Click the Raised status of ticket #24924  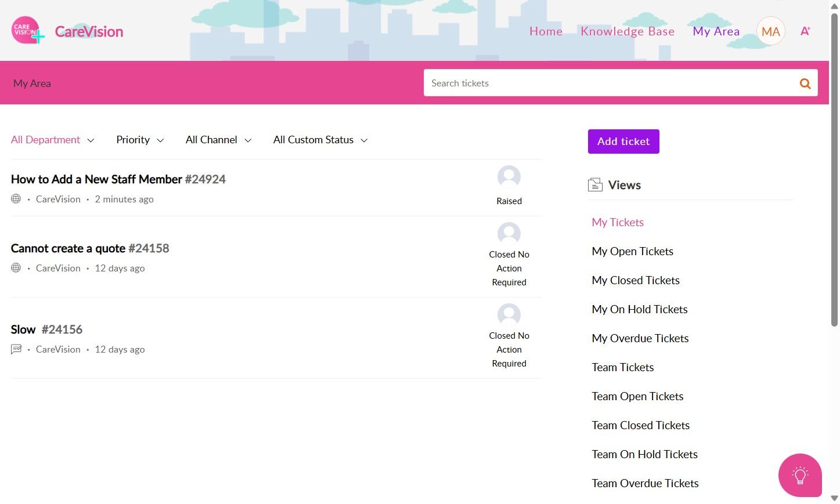coord(509,201)
